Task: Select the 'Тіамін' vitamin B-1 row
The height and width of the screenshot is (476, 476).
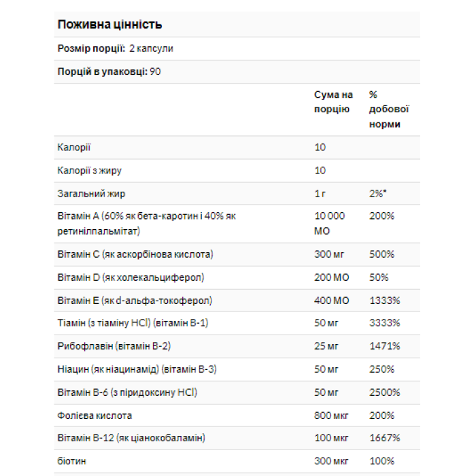Action: pos(133,323)
